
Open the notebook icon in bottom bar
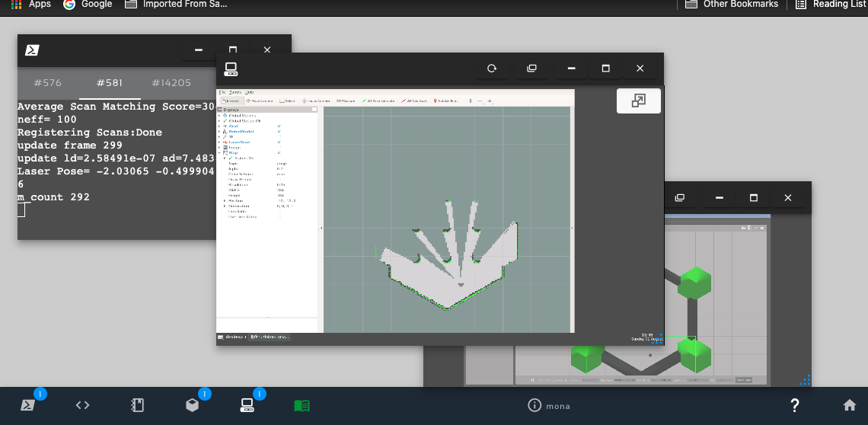coord(137,405)
